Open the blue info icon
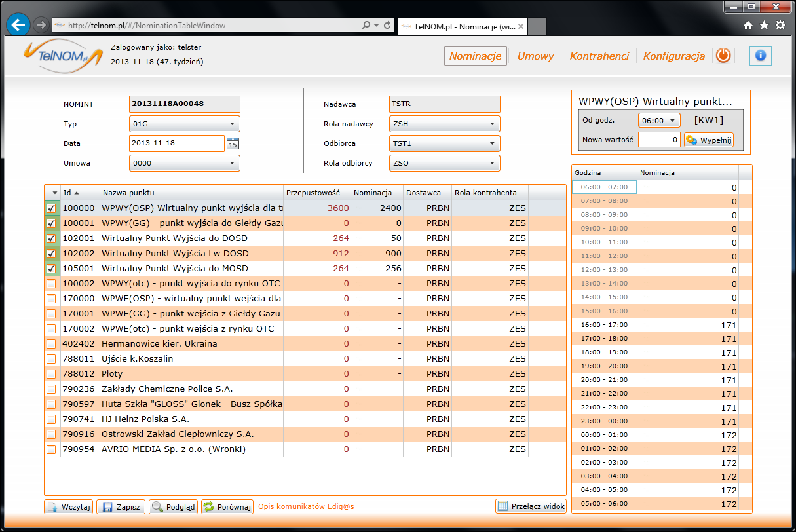The width and height of the screenshot is (796, 532). click(x=761, y=56)
